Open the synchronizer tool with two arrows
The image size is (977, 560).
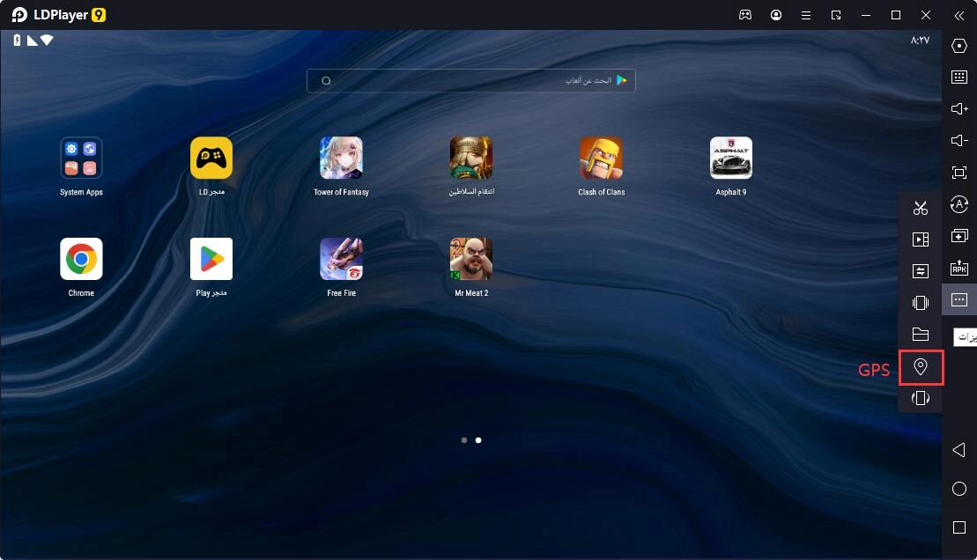point(921,271)
